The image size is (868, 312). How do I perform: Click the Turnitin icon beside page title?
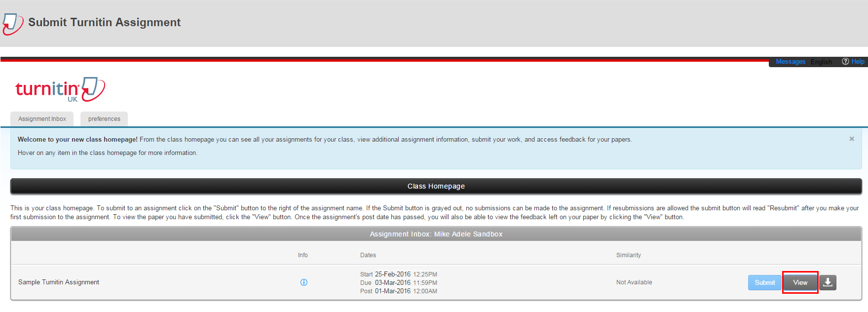coord(13,24)
